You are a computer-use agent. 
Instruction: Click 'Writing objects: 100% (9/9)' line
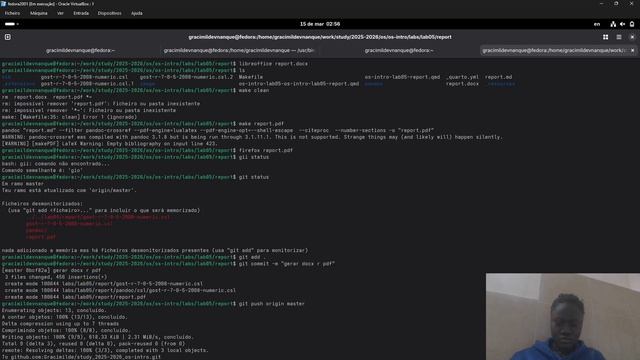pyautogui.click(x=98, y=337)
